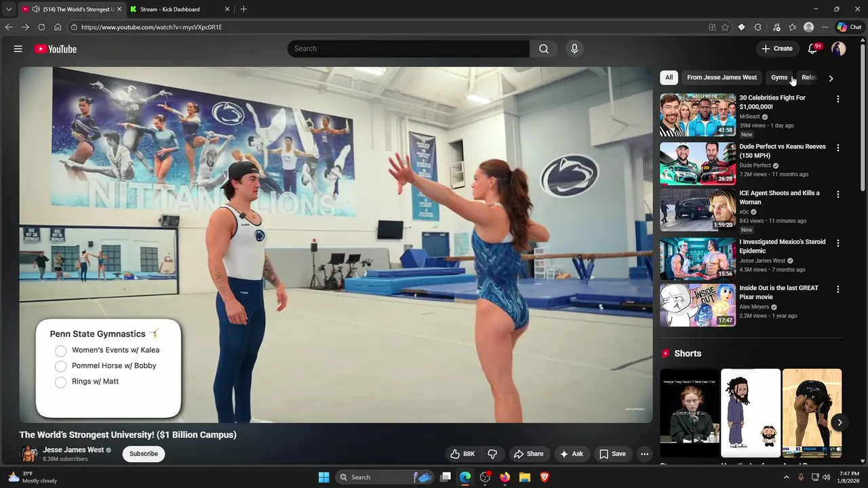Open Copilot Chat in browser
Viewport: 868px width, 488px height.
click(x=849, y=27)
